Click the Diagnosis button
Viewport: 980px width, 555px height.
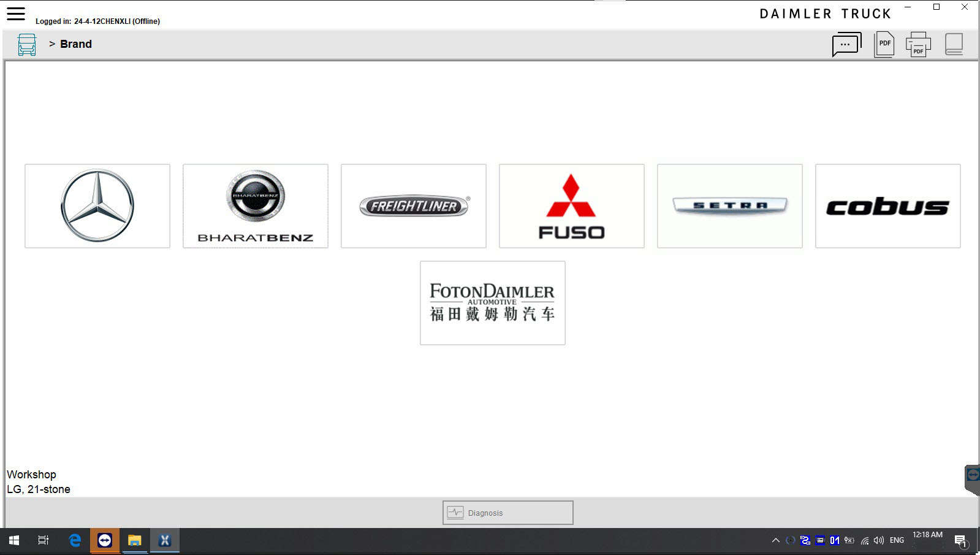[508, 513]
